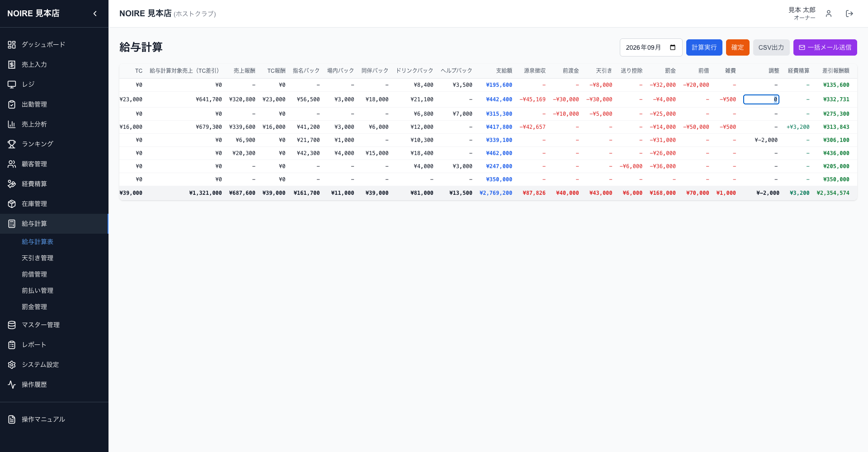The width and height of the screenshot is (868, 452).
Task: Click the orange 確定 button
Action: click(x=737, y=47)
